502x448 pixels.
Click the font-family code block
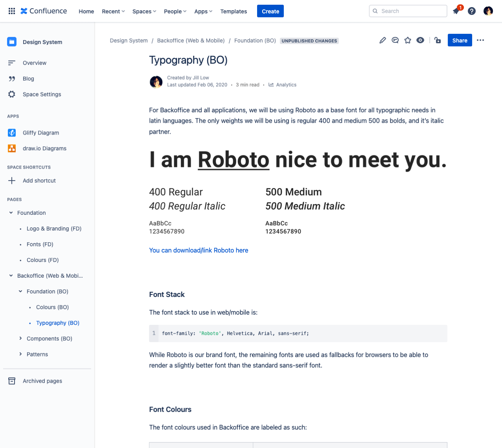(298, 333)
